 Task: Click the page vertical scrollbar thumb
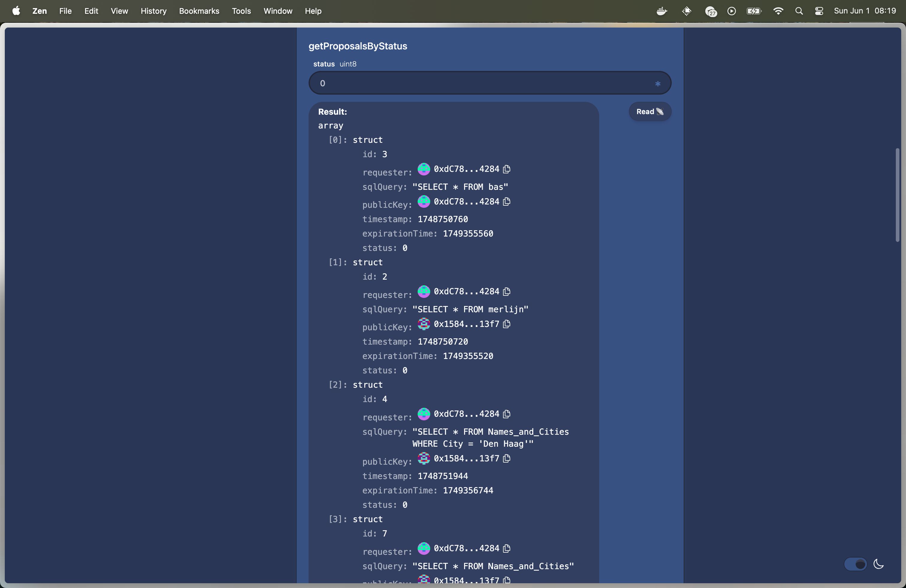point(897,195)
